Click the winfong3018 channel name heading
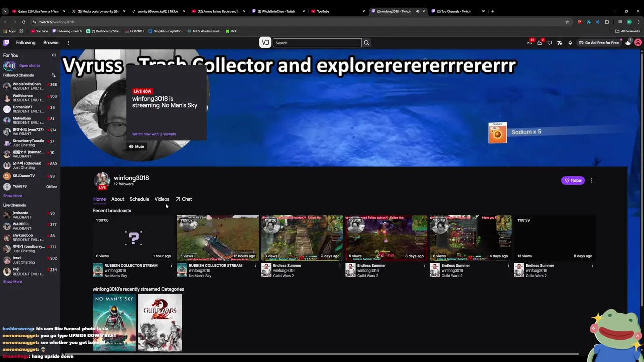Viewport: 644px width, 362px height. click(131, 178)
